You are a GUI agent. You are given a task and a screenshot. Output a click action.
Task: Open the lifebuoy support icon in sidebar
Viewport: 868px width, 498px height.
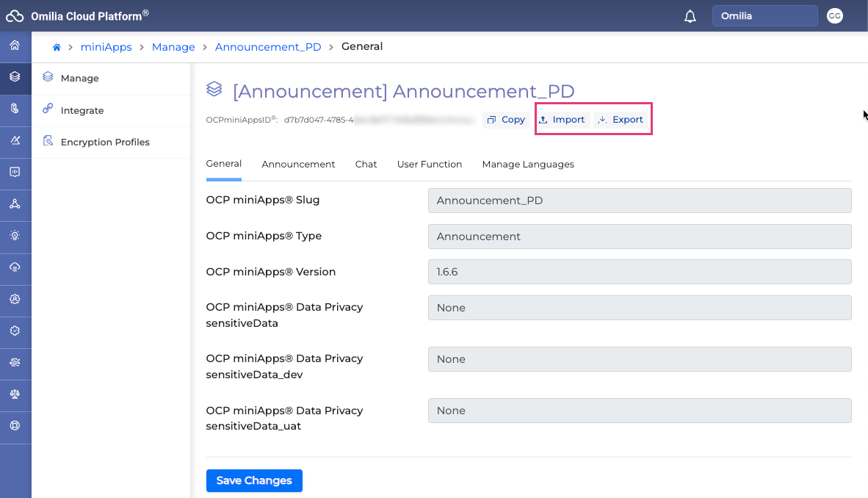(15, 425)
